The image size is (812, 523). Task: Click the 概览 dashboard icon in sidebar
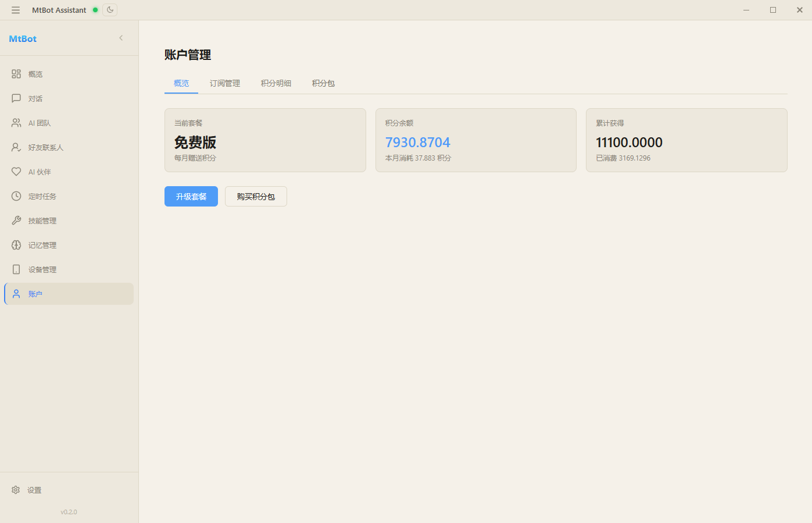(x=16, y=74)
